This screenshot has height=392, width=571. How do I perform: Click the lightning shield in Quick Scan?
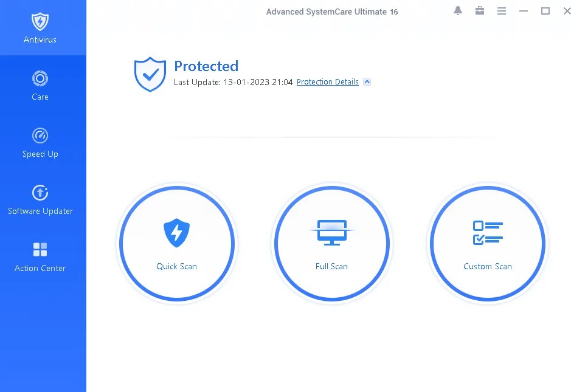(x=176, y=233)
